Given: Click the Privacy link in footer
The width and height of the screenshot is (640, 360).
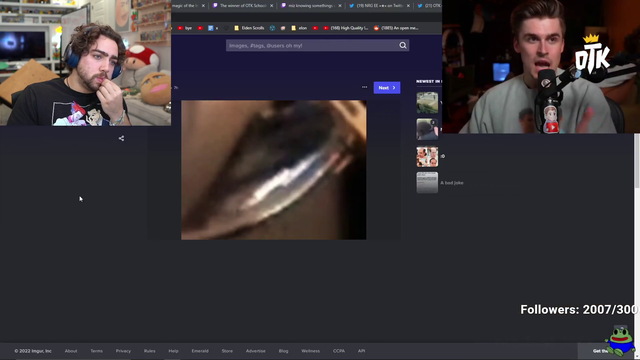Looking at the screenshot, I should pos(123,351).
